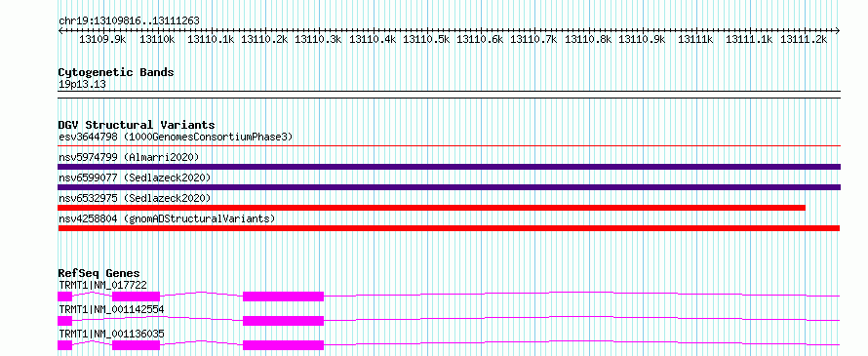Click the purple bar of nsv6599077
868x356 pixels.
click(449, 187)
